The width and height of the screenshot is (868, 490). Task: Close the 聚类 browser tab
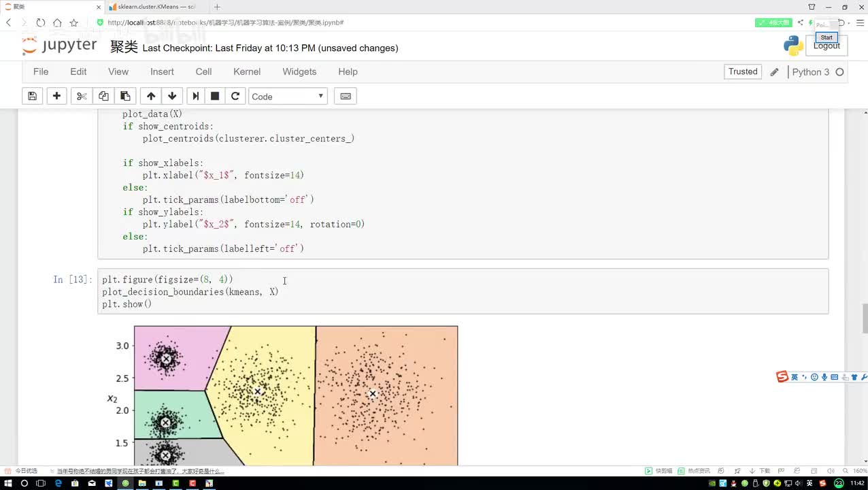click(x=99, y=7)
